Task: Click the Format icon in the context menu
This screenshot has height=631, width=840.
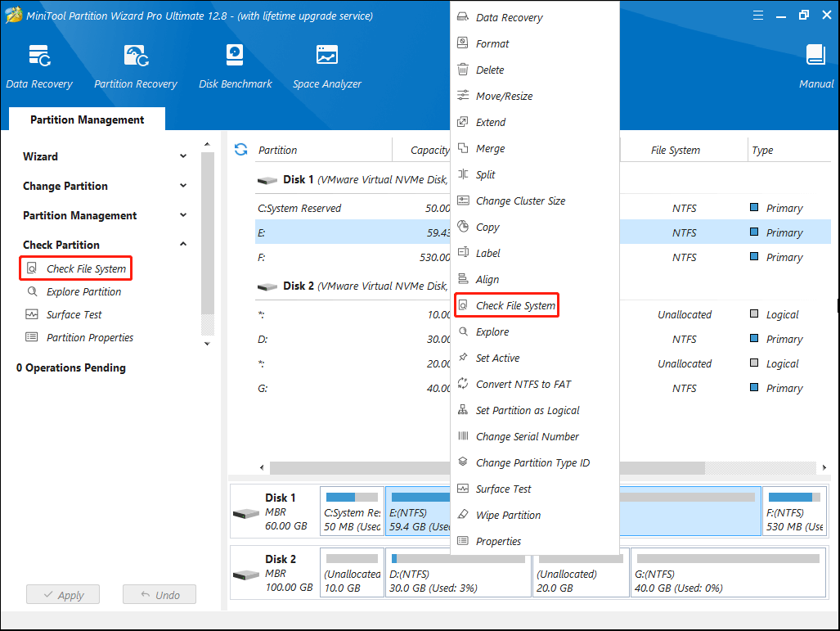Action: point(463,43)
